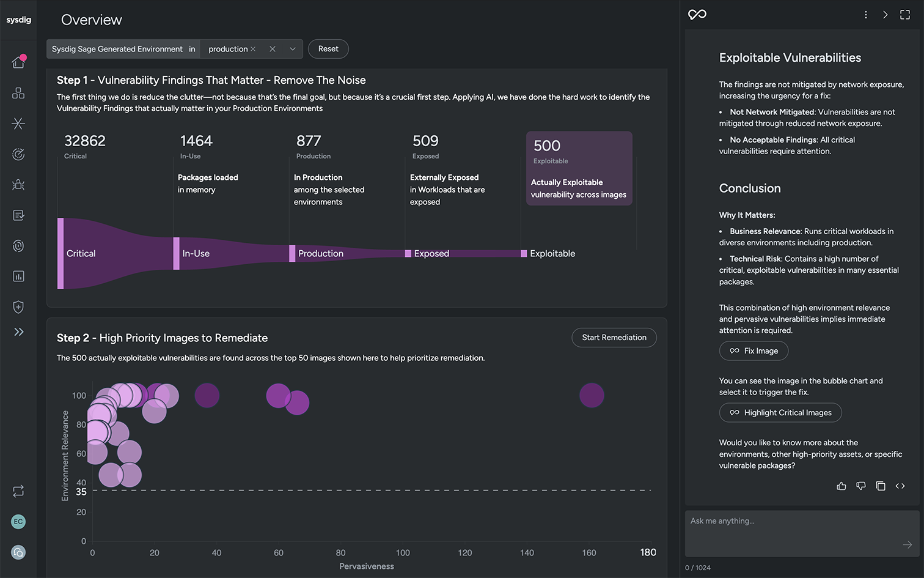Click the bug-shaped Threats sidebar icon
Screen dimensions: 924x578
pyautogui.click(x=18, y=185)
